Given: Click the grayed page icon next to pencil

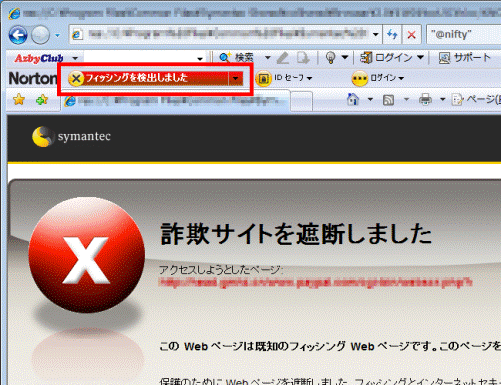Looking at the screenshot, I should tap(303, 58).
